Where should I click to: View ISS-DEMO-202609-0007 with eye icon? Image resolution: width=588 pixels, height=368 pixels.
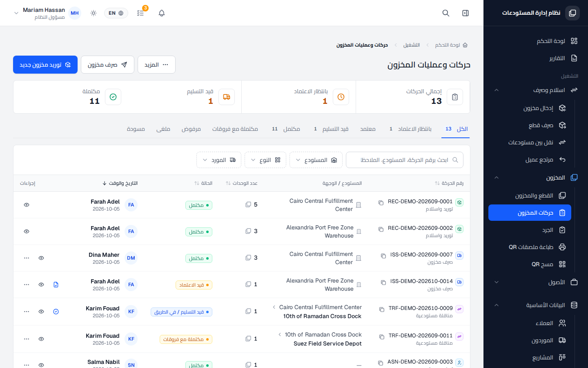pos(41,258)
